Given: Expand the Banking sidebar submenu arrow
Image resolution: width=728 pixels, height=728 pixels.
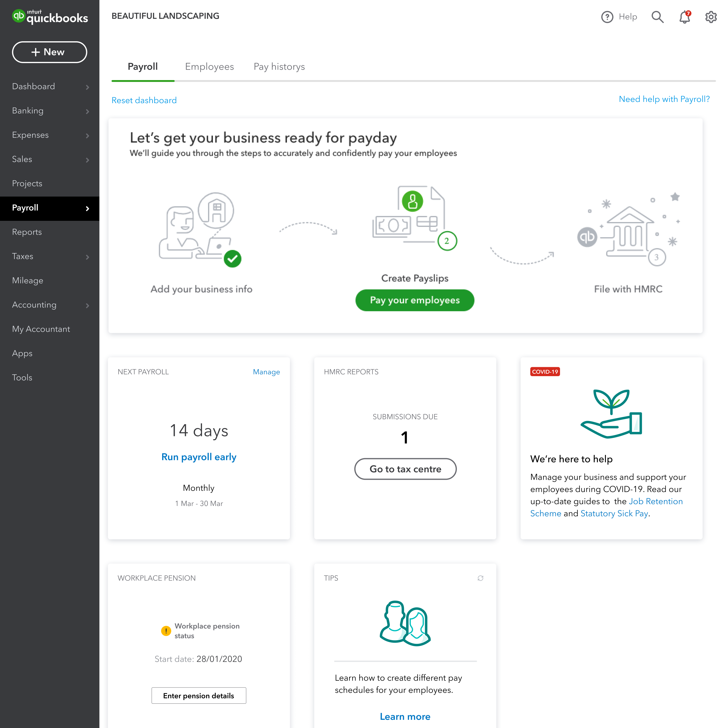Looking at the screenshot, I should pyautogui.click(x=87, y=111).
